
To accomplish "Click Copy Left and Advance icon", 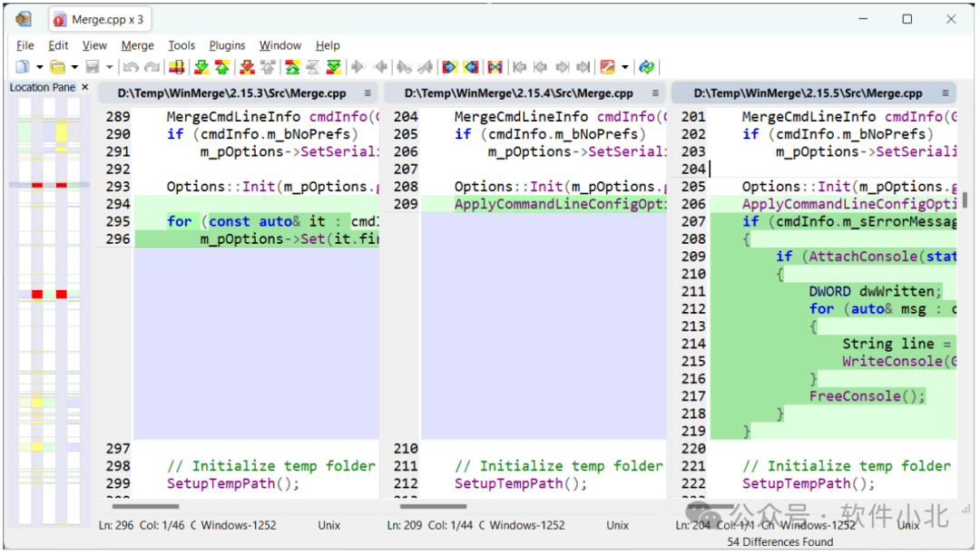I will tap(426, 67).
